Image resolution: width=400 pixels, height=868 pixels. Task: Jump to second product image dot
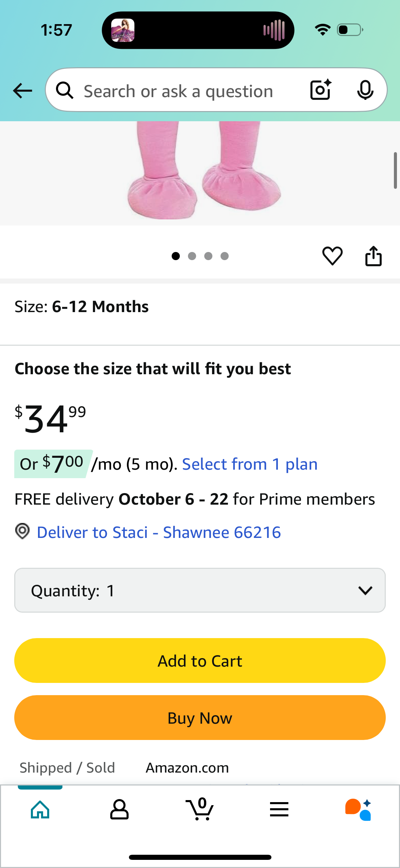coord(192,256)
